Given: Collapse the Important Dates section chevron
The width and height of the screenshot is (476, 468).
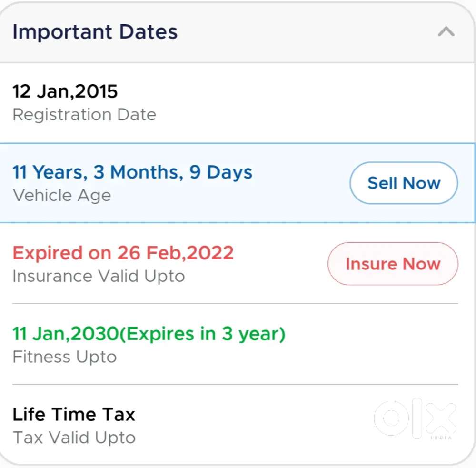Looking at the screenshot, I should point(446,32).
